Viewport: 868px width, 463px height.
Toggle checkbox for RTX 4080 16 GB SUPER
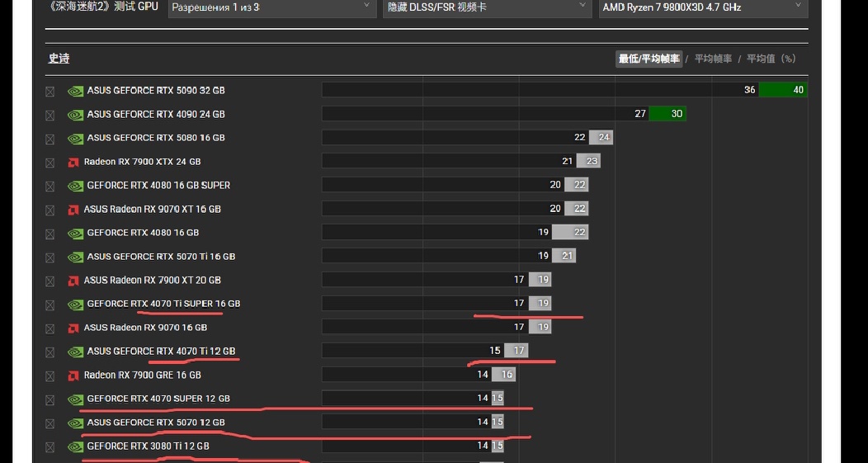[50, 187]
